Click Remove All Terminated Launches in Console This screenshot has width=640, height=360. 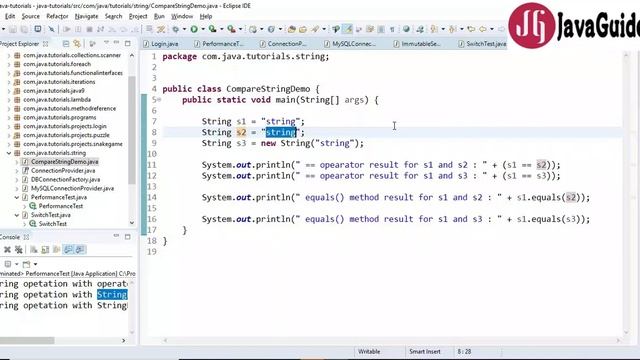[19, 249]
